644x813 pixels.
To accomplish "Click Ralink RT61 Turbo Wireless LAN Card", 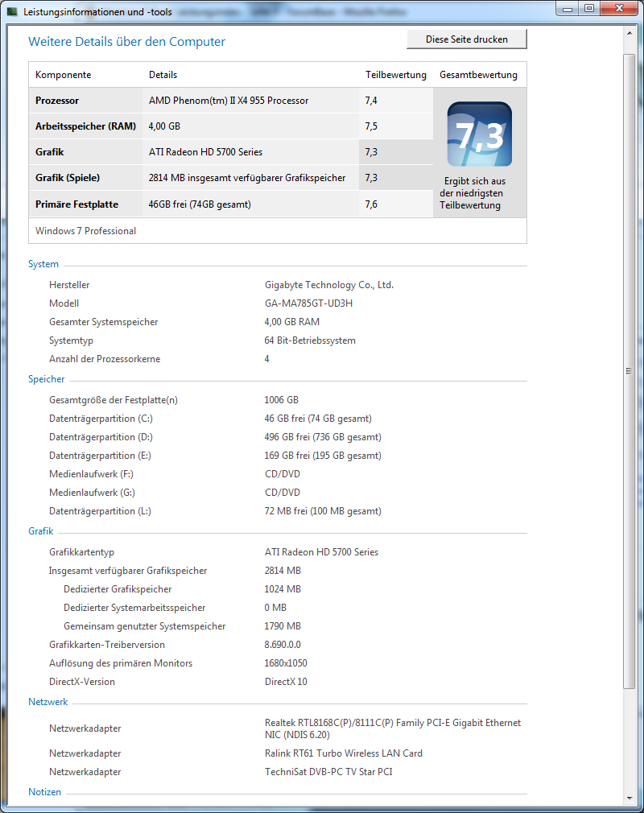I will coord(344,753).
